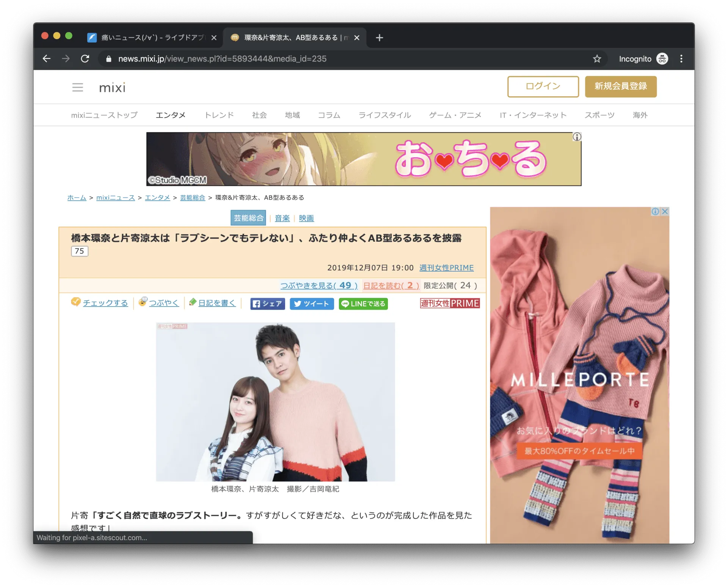Share article on Facebook
The width and height of the screenshot is (728, 588).
267,304
